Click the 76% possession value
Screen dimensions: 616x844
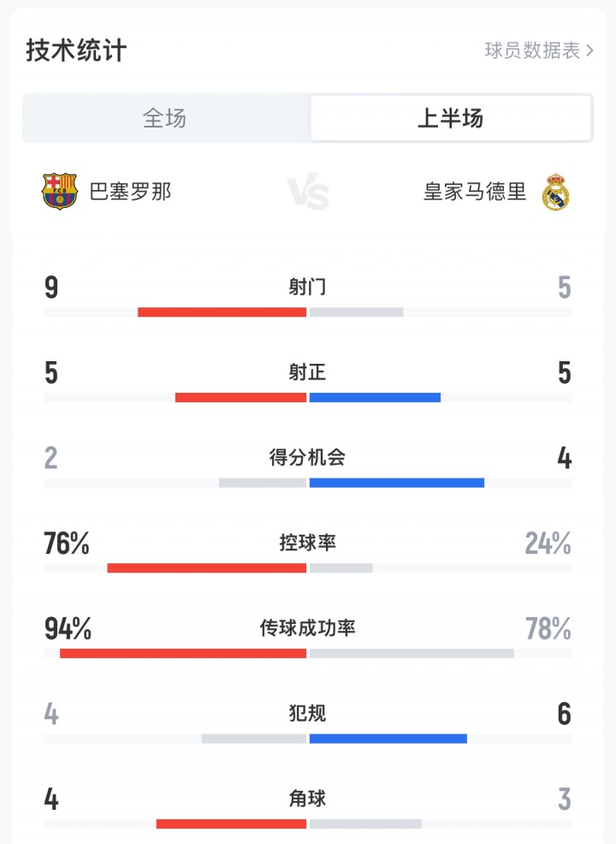(67, 544)
